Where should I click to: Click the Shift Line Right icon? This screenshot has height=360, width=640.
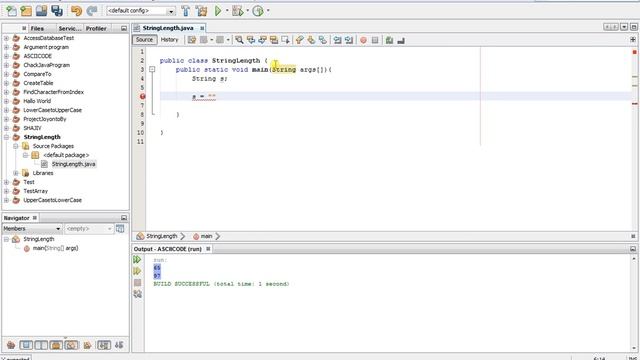click(x=349, y=40)
